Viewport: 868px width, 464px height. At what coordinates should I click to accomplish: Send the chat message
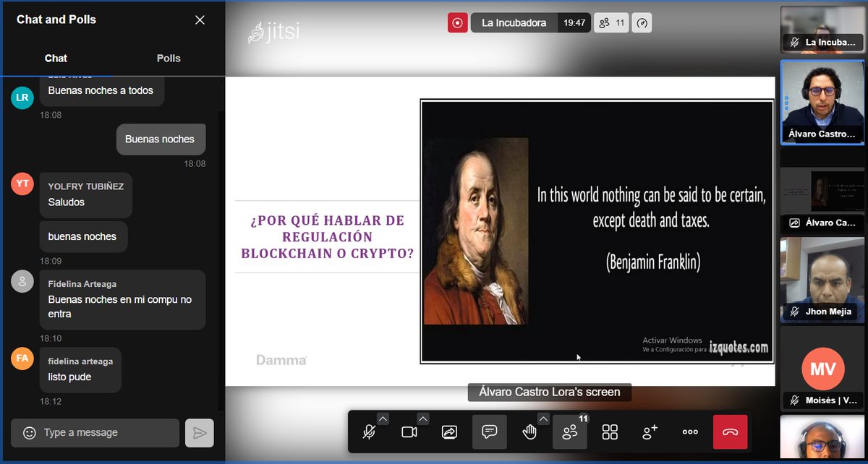coord(200,433)
